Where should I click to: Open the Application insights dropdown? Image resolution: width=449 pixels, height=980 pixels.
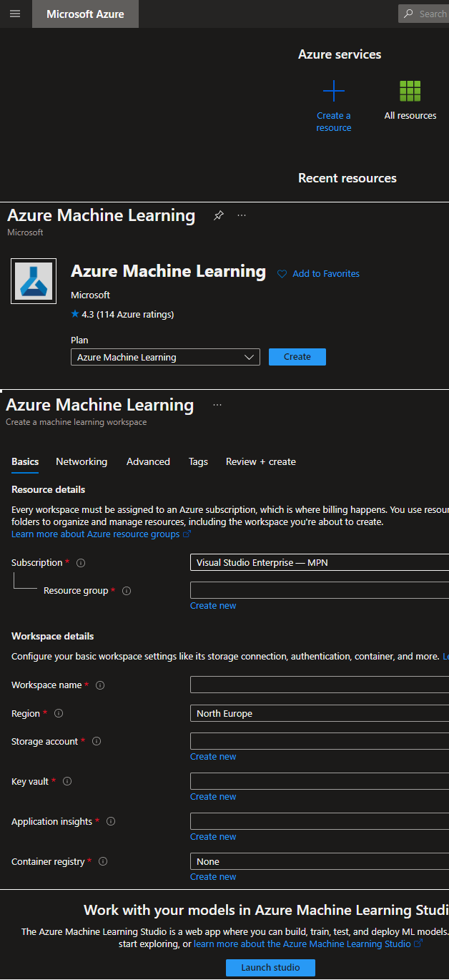320,821
